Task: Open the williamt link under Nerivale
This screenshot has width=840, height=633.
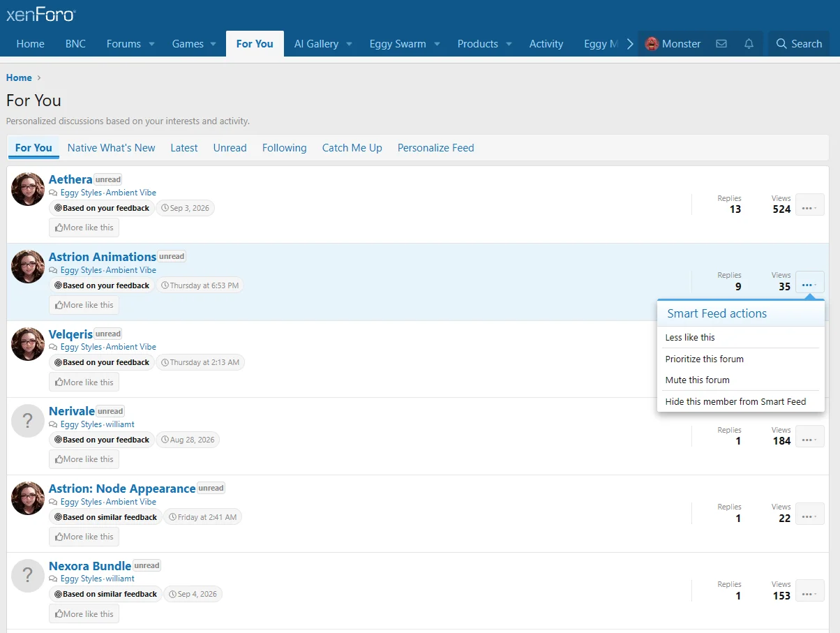Action: coord(120,424)
